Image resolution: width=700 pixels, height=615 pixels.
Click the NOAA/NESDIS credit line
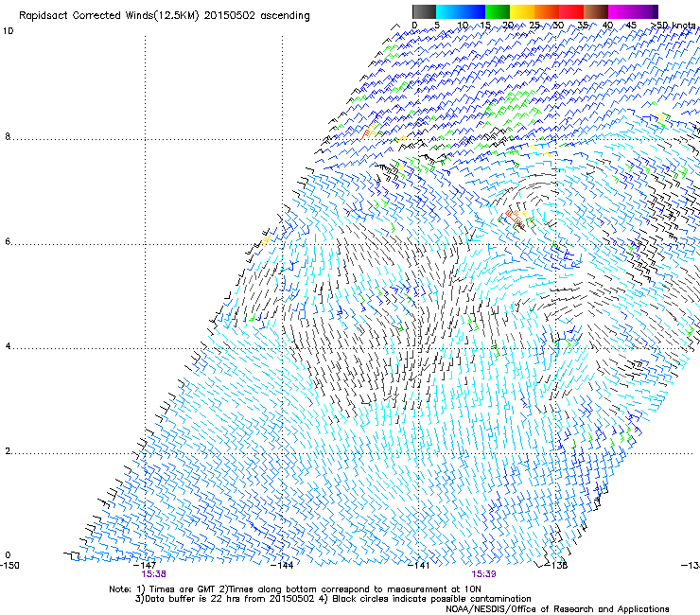point(557,609)
